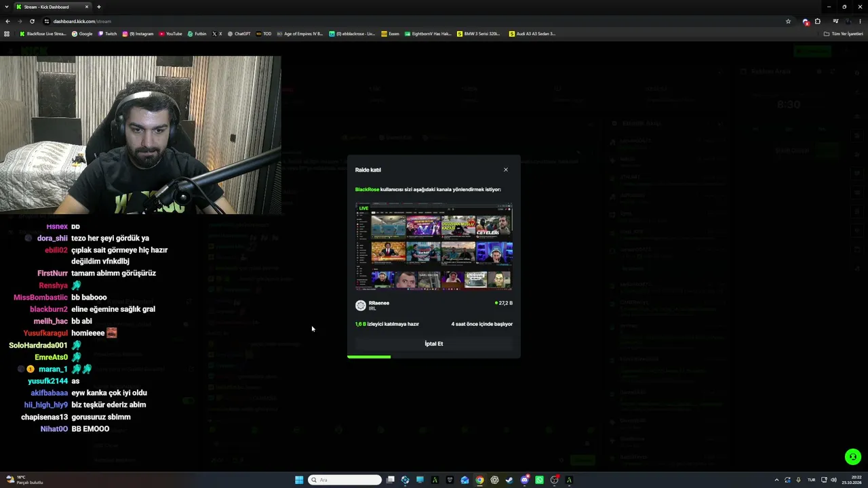Viewport: 868px width, 488px height.
Task: Open the YouTube bookmark
Action: click(x=171, y=33)
